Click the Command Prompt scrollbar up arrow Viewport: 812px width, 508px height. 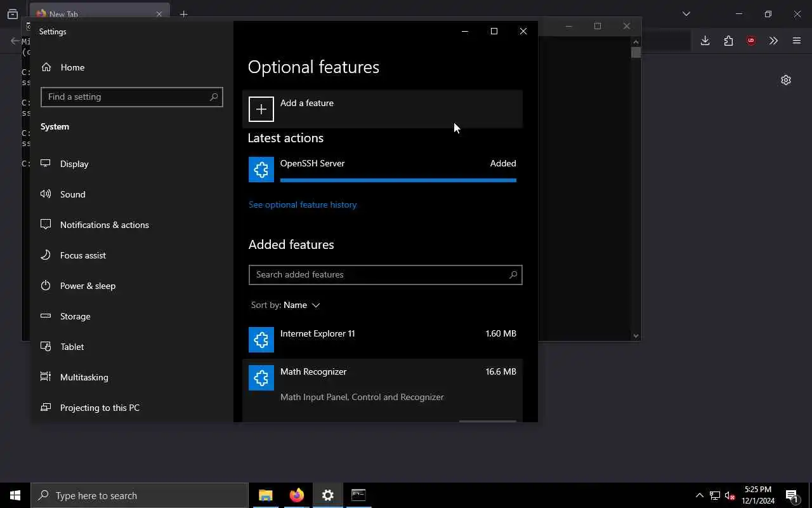(636, 42)
